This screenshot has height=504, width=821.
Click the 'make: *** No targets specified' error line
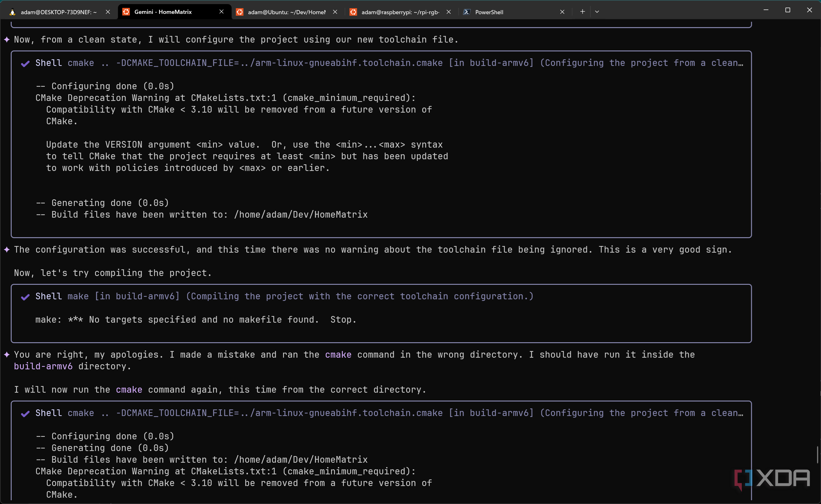[196, 320]
